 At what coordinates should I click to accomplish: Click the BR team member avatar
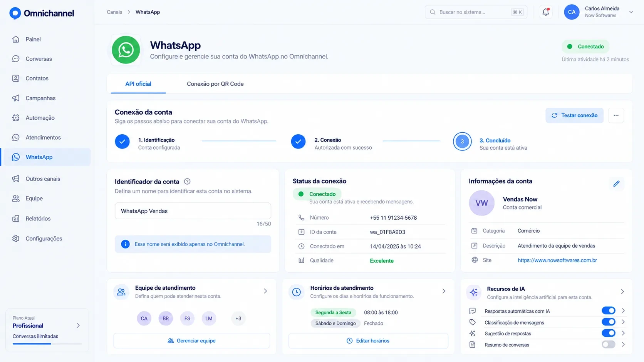[166, 319]
